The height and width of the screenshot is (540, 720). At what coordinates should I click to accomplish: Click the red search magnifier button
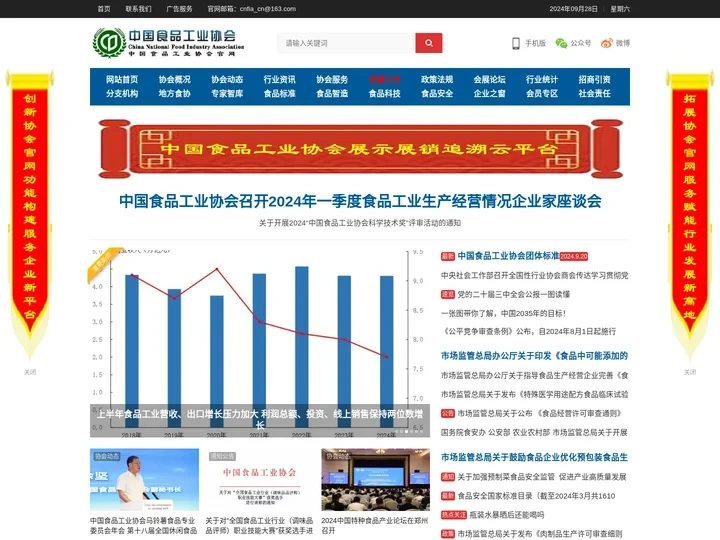pyautogui.click(x=428, y=43)
